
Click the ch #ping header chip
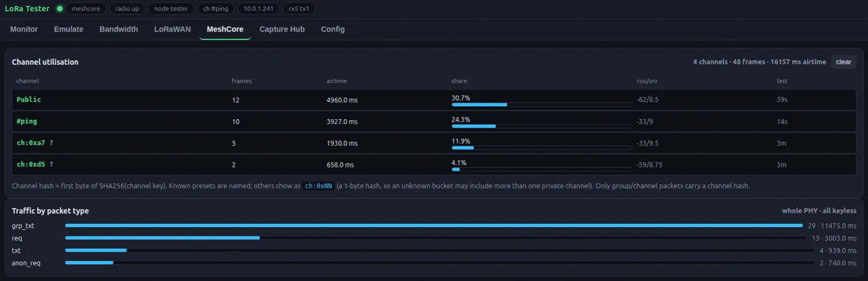click(215, 9)
